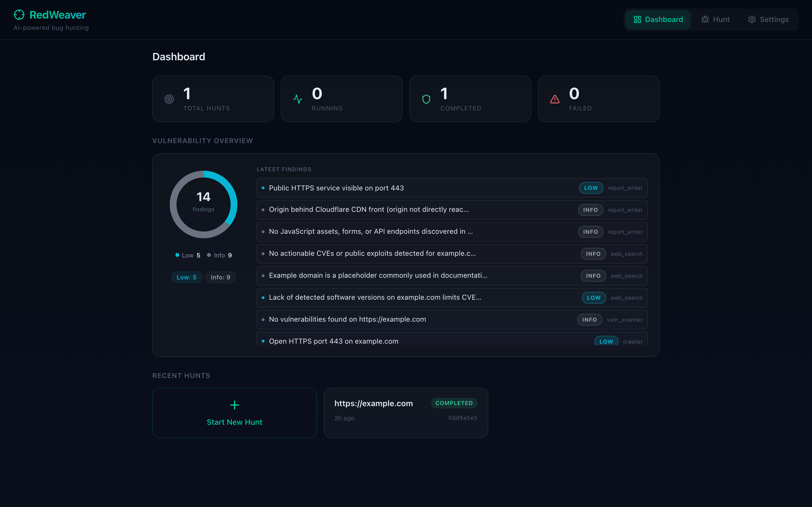
Task: Click the Running activity pulse icon
Action: point(298,99)
